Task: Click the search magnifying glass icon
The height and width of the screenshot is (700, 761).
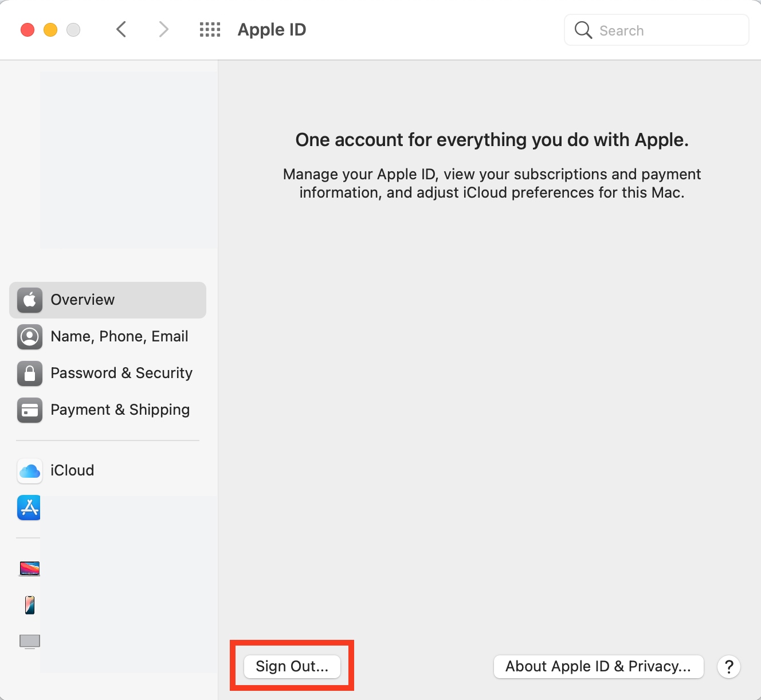Action: click(582, 30)
